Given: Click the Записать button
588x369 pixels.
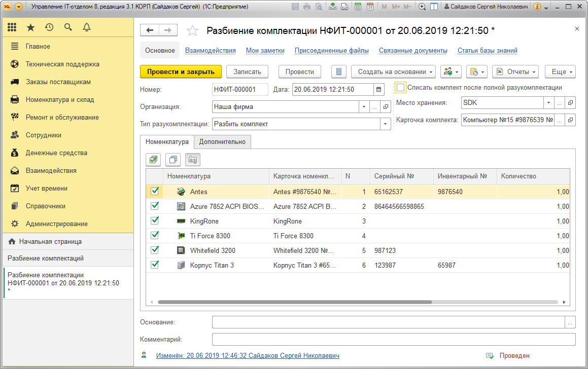Looking at the screenshot, I should pyautogui.click(x=247, y=71).
